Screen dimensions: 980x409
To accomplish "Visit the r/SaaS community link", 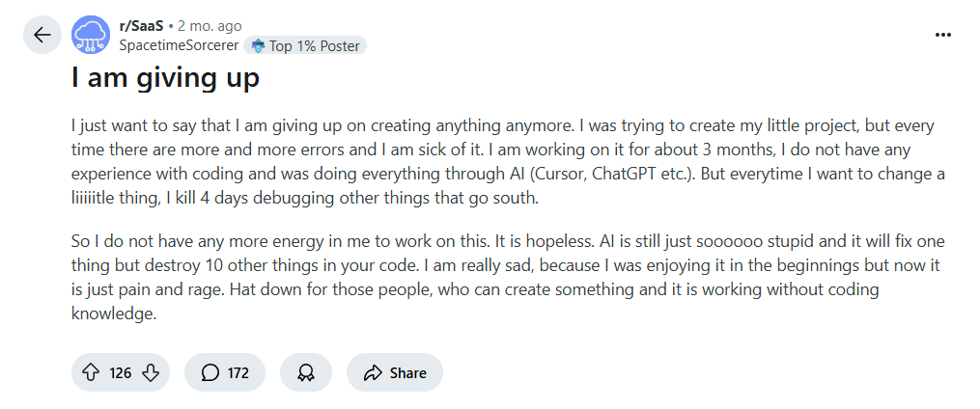I will pos(141,26).
